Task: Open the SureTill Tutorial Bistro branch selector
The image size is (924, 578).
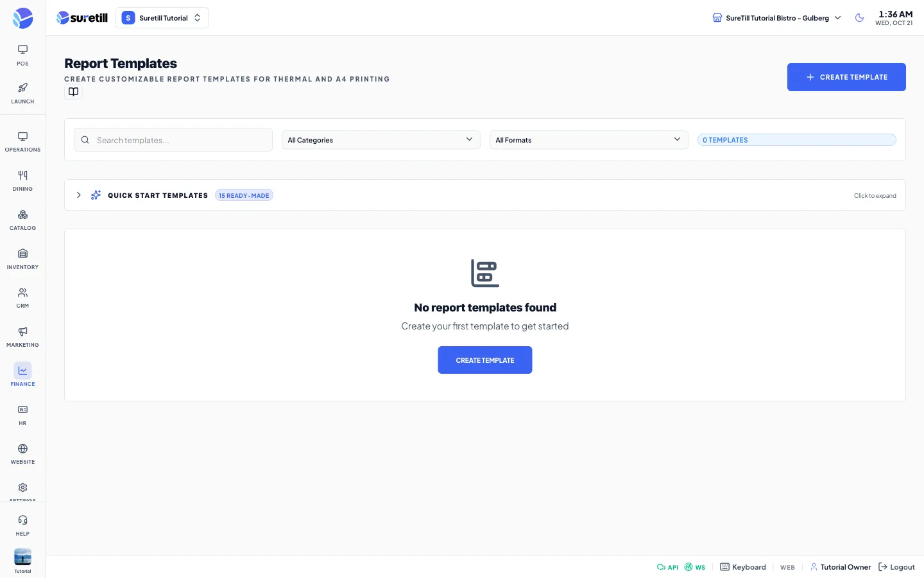Action: tap(776, 18)
